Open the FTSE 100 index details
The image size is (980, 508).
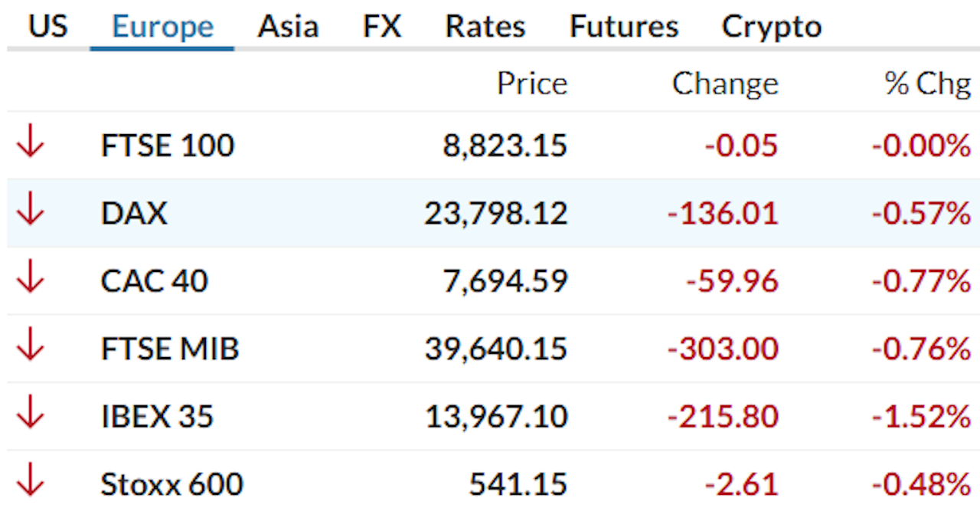[x=167, y=145]
